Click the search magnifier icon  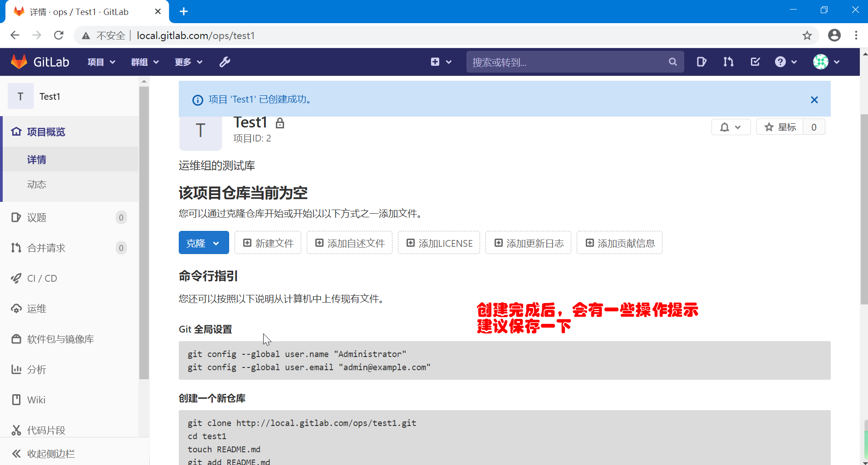click(672, 62)
